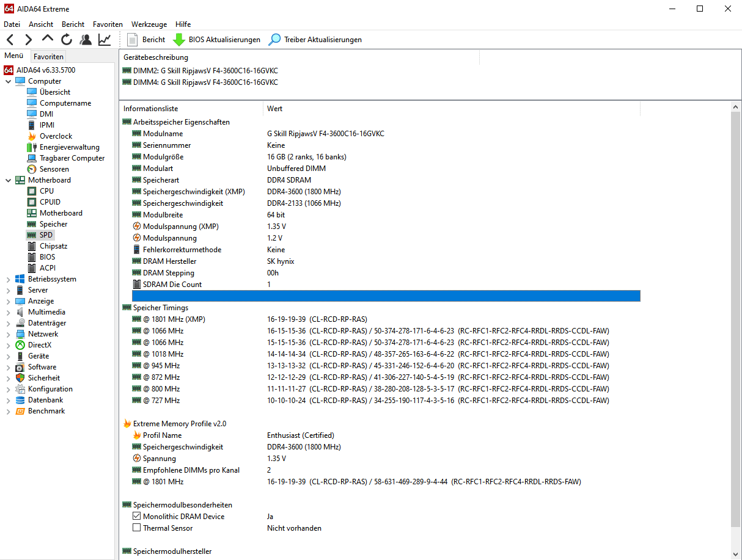The image size is (742, 560).
Task: Select the AIDA64 v6.33.5700 root node
Action: [x=46, y=70]
